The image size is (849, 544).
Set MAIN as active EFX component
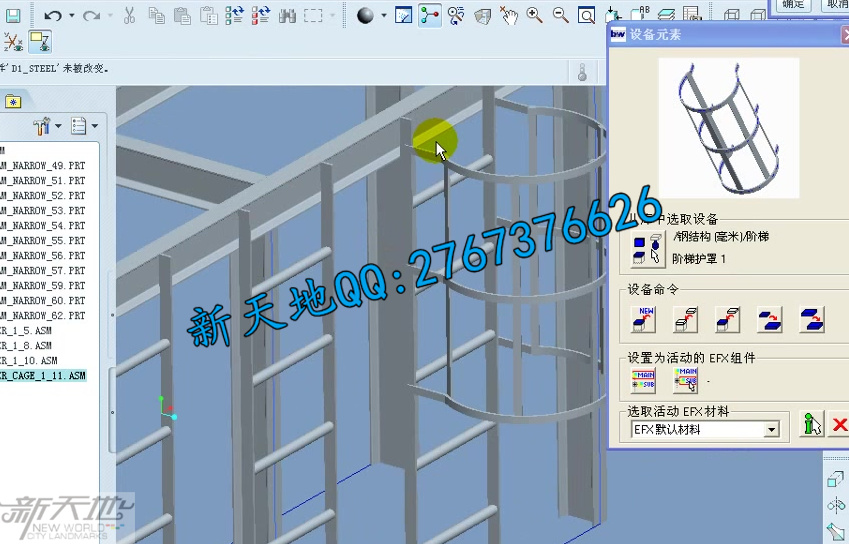(643, 380)
